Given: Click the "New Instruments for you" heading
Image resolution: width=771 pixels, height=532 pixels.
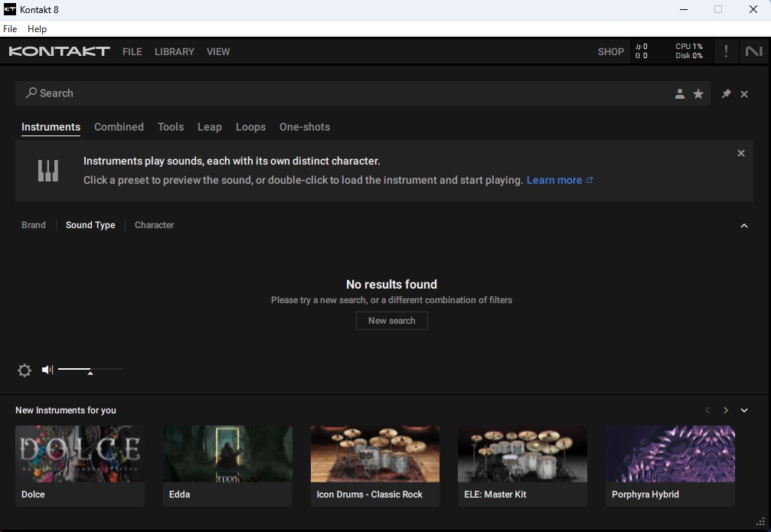Looking at the screenshot, I should (65, 410).
